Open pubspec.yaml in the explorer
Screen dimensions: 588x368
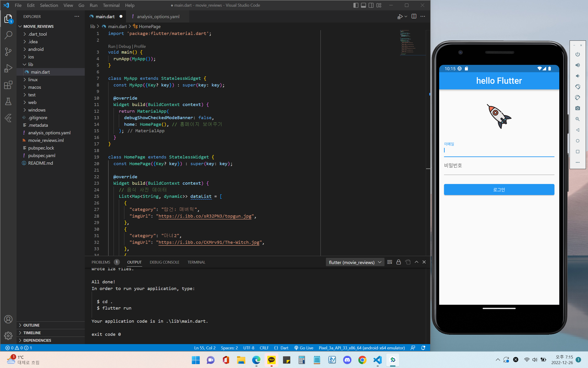click(42, 155)
